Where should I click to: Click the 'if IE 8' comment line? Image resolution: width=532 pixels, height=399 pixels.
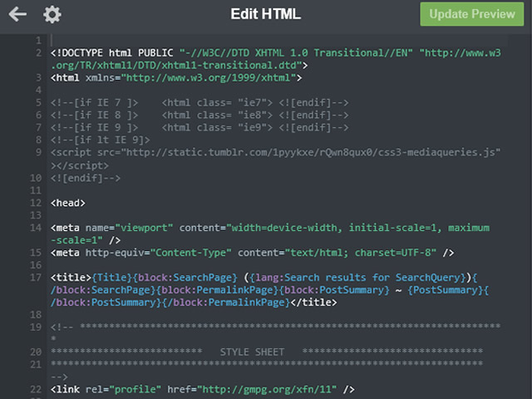[199, 115]
